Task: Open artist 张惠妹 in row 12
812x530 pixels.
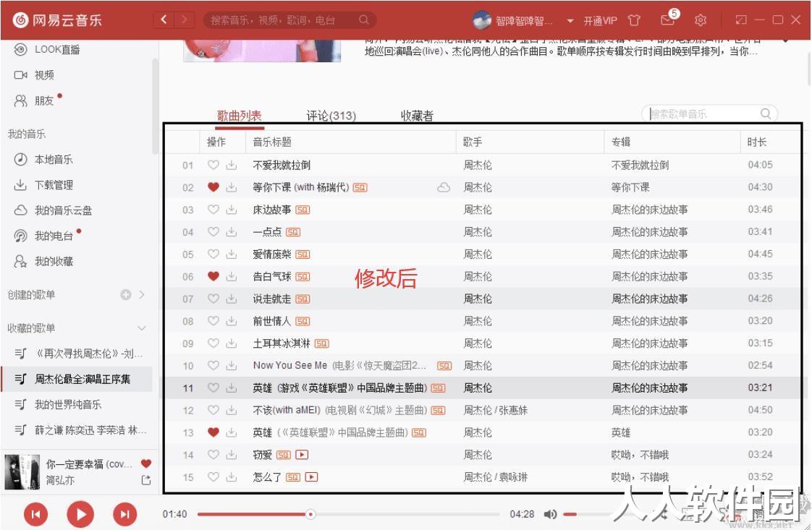Action: point(514,411)
